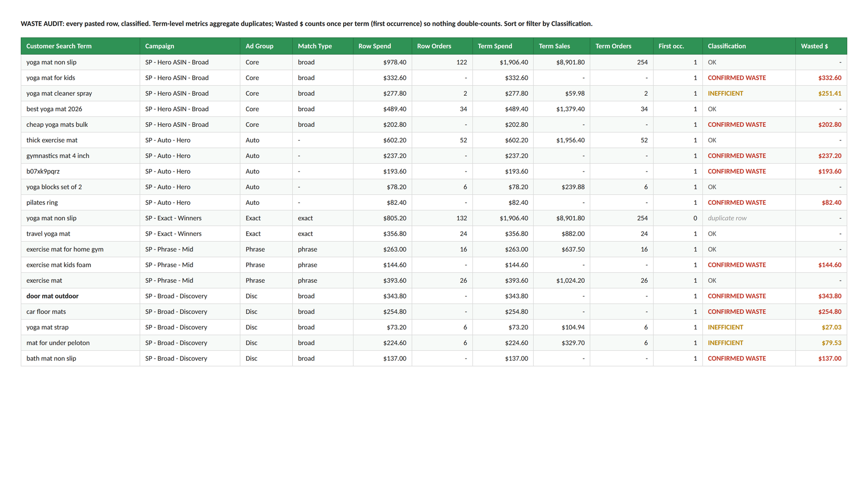Select the $237.20 wasted amount cell
Viewport: 868px width, 489px height.
(x=821, y=156)
